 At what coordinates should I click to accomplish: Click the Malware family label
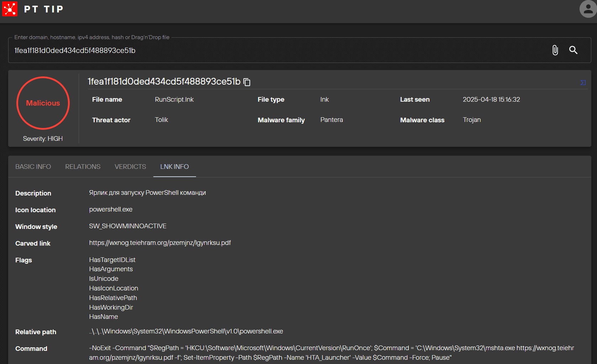pyautogui.click(x=281, y=120)
